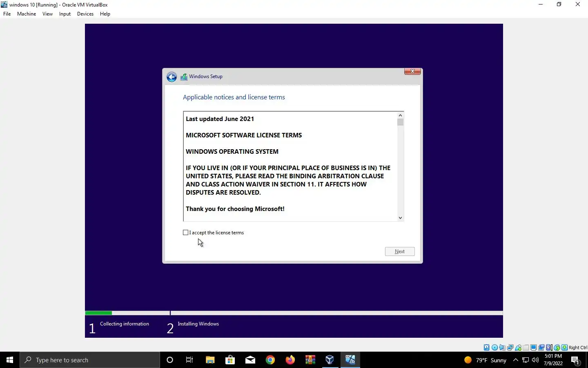
Task: Click the shared folders status icon
Action: (x=526, y=348)
